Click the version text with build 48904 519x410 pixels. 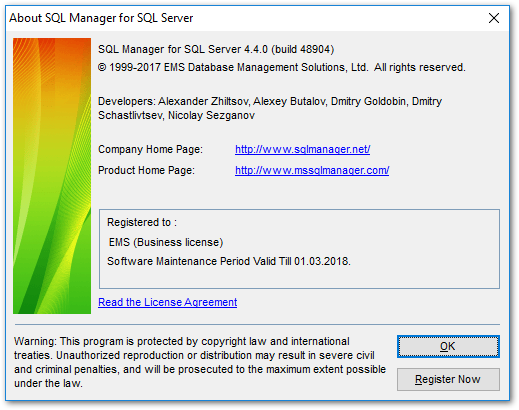coord(216,49)
